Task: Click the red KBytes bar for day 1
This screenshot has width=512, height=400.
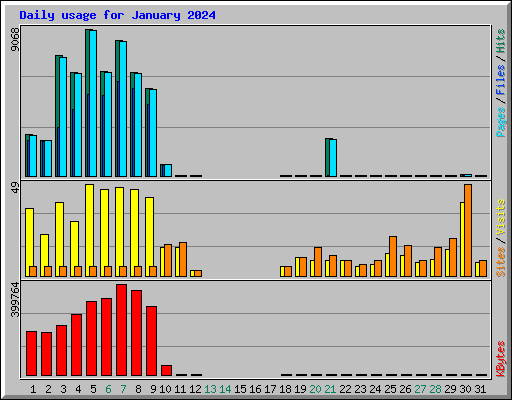Action: [32, 353]
